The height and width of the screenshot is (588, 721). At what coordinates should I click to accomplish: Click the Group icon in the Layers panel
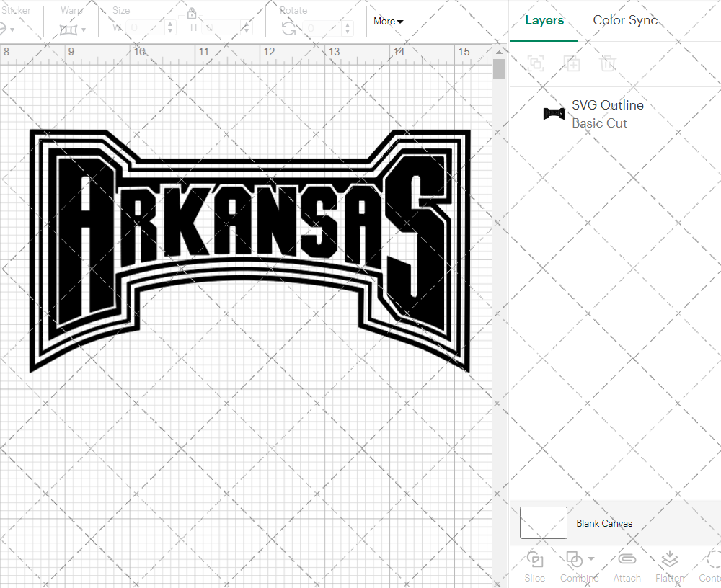click(x=536, y=63)
